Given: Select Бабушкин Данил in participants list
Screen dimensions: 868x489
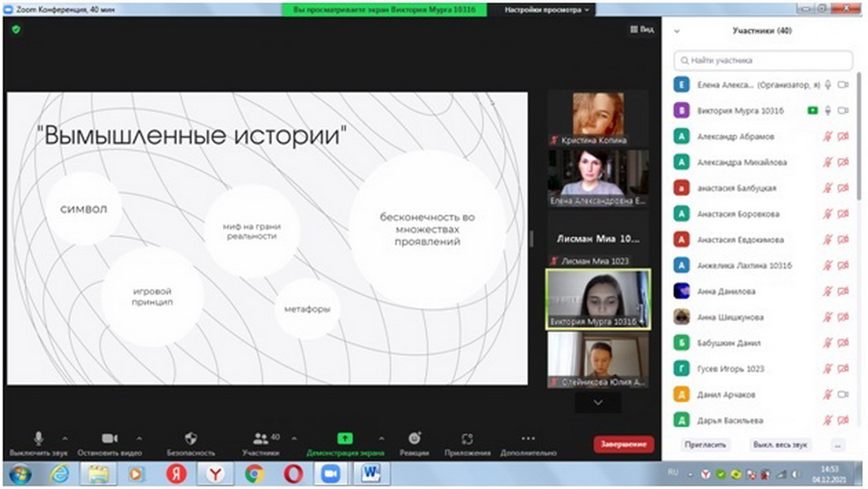Looking at the screenshot, I should 761,343.
